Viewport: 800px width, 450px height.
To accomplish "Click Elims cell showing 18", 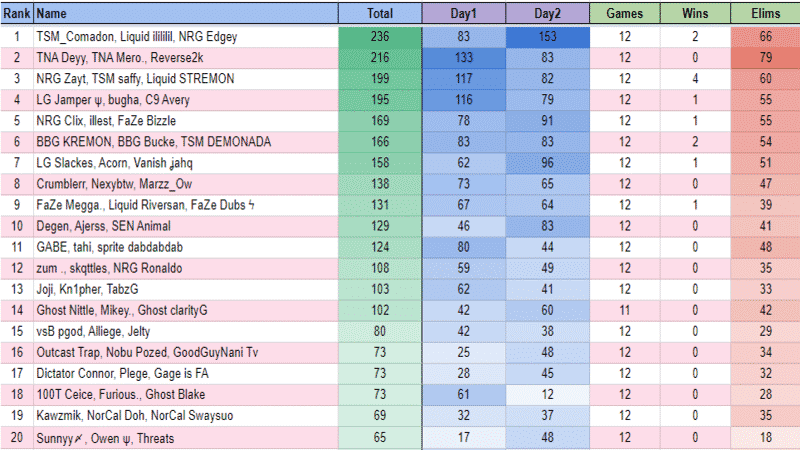I will (765, 438).
